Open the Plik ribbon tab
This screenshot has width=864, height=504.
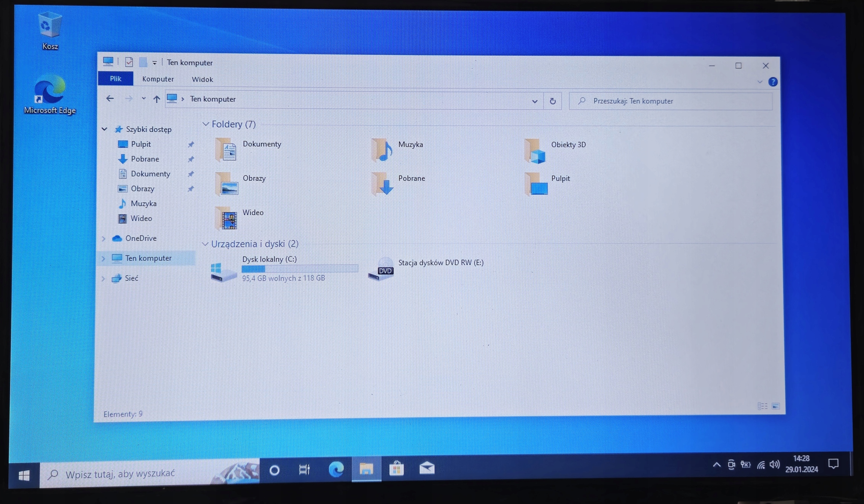[x=115, y=79]
